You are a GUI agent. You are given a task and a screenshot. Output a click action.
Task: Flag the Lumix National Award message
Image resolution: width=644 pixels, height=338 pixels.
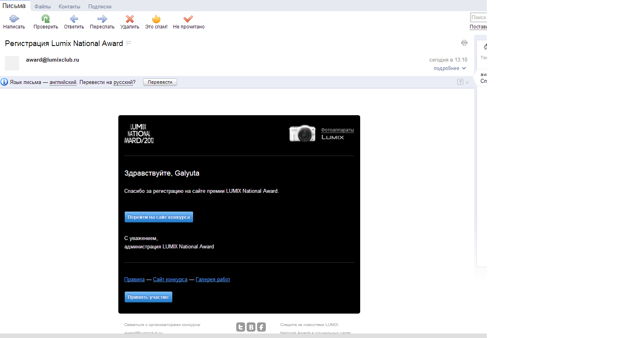(129, 43)
